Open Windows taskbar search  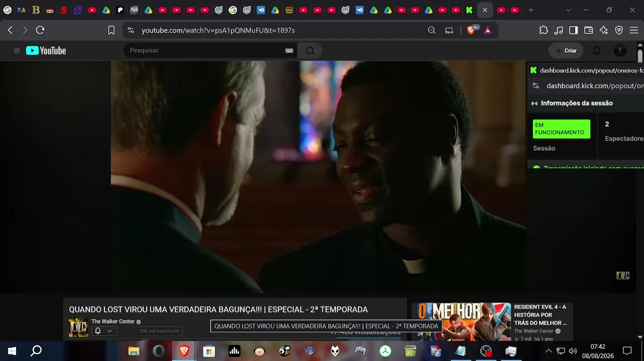(36, 351)
